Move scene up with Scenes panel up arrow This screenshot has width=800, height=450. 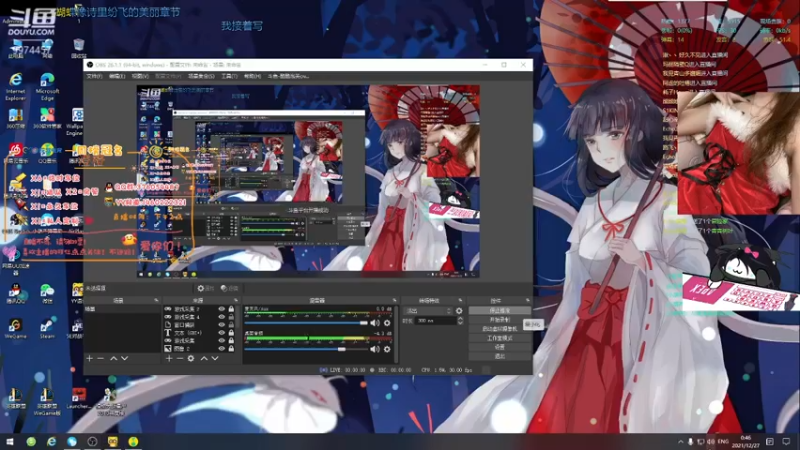(114, 359)
